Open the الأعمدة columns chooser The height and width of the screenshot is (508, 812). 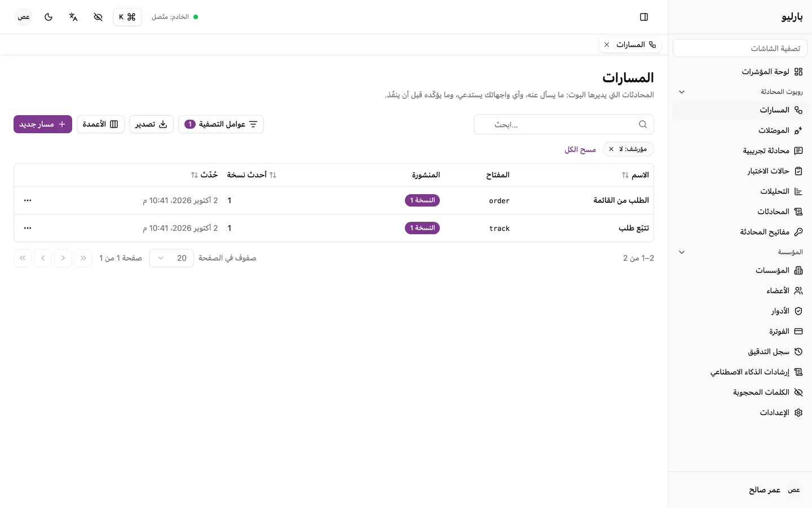coord(100,124)
